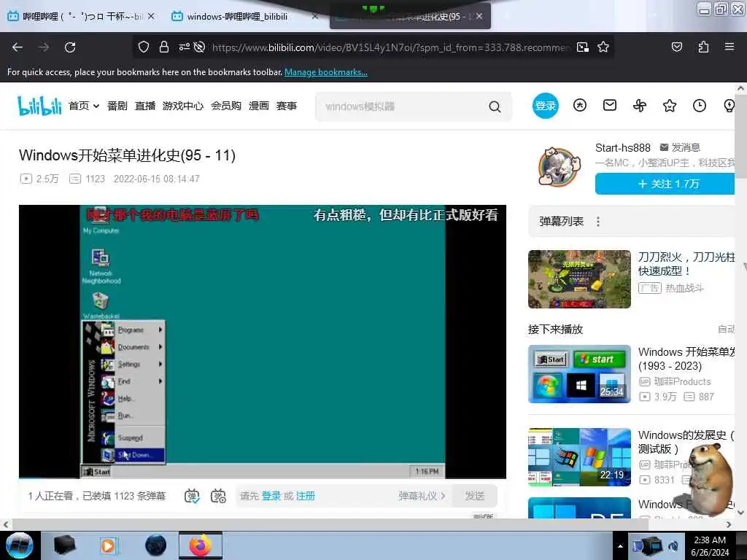Search with the magnifier icon
Viewport: 747px width, 560px height.
click(495, 106)
